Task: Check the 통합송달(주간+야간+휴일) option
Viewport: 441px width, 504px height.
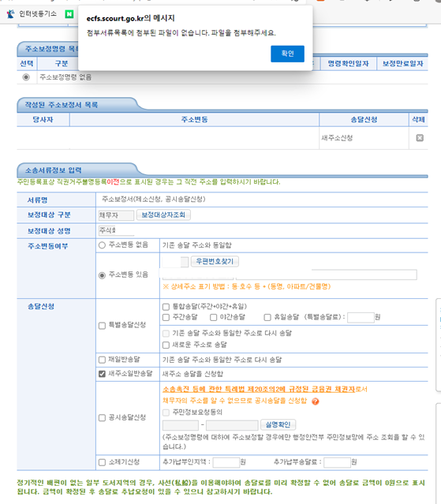Action: [166, 307]
